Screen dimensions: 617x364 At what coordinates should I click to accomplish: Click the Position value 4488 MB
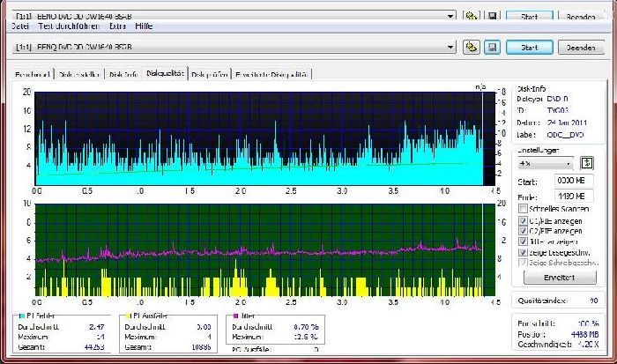tap(584, 335)
